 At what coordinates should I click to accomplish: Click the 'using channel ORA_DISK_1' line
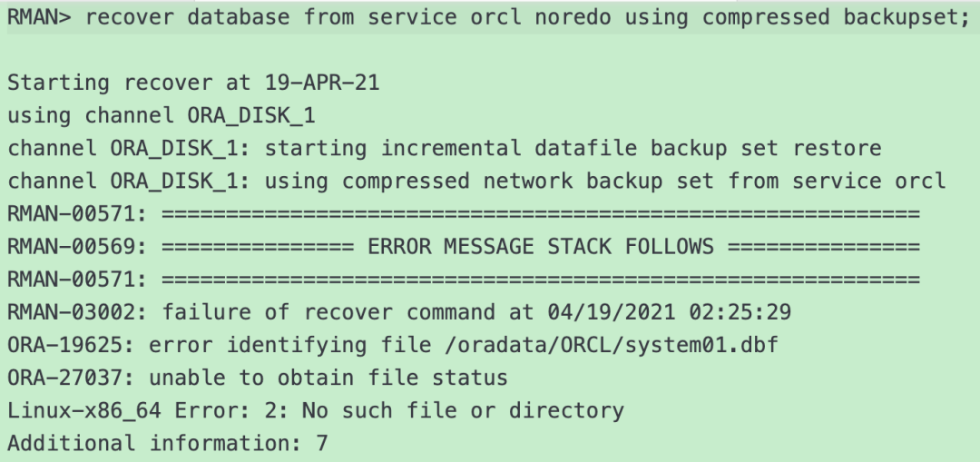coord(162,115)
